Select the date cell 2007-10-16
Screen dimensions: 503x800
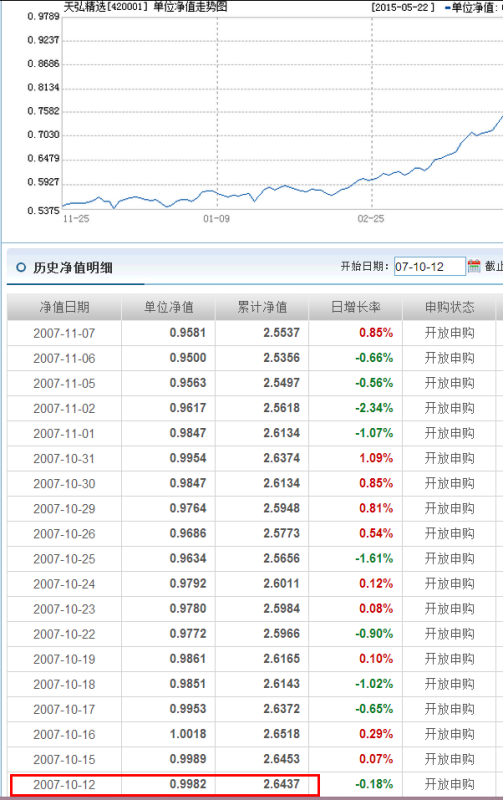pos(64,734)
